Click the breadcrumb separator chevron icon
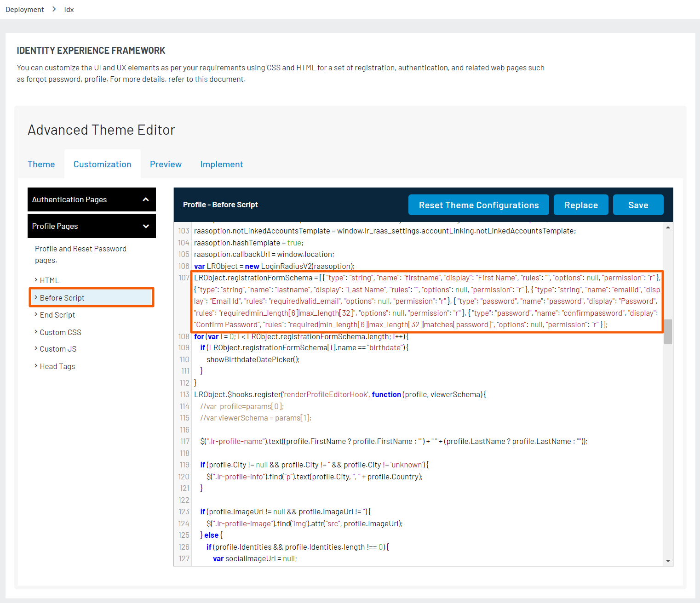 (x=54, y=8)
